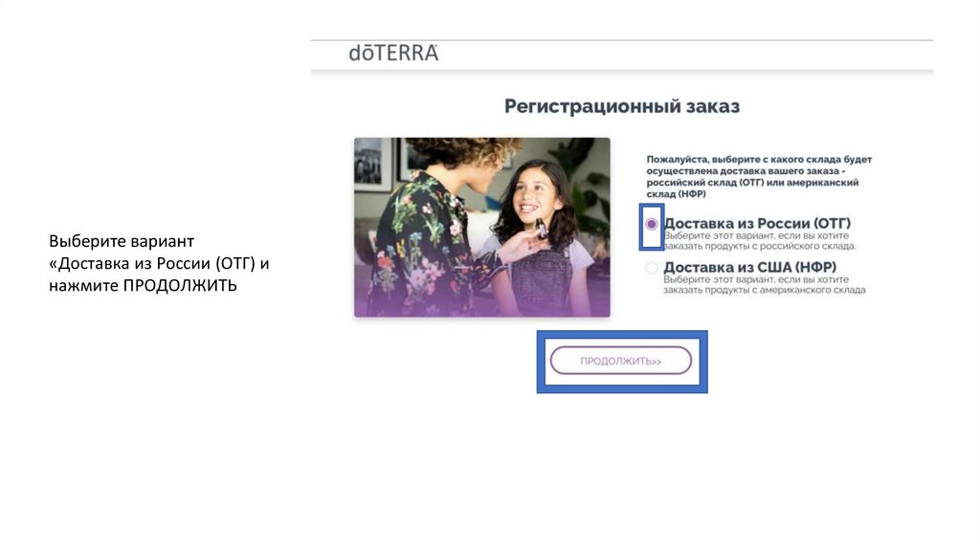Click the dōTERRA logo
The height and width of the screenshot is (549, 980).
(393, 54)
